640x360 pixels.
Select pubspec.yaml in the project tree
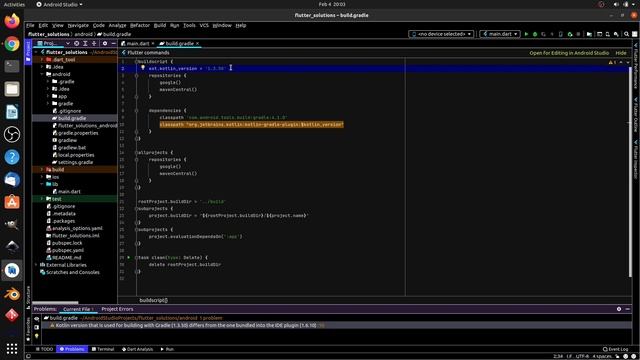(x=68, y=250)
